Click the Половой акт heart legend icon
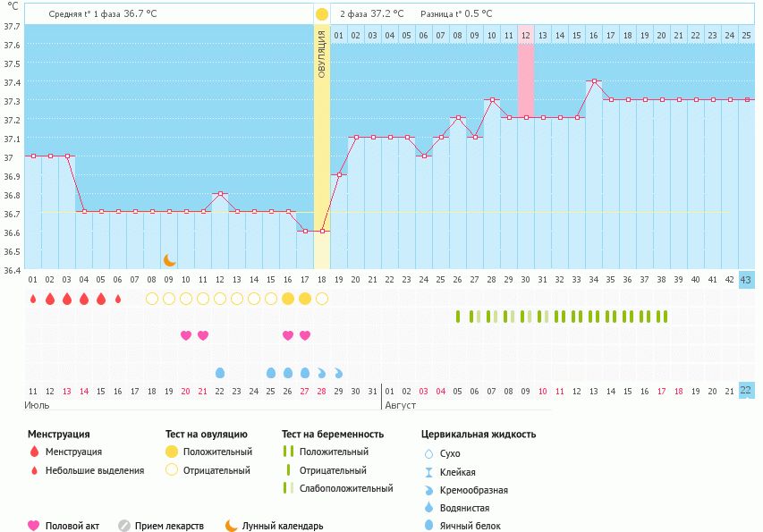 [34, 526]
